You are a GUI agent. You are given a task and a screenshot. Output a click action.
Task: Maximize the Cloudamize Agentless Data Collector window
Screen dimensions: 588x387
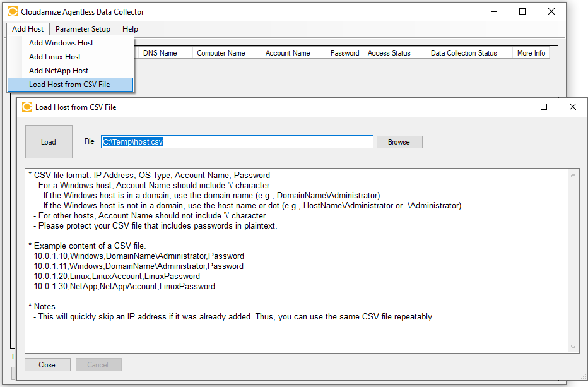[x=522, y=11]
